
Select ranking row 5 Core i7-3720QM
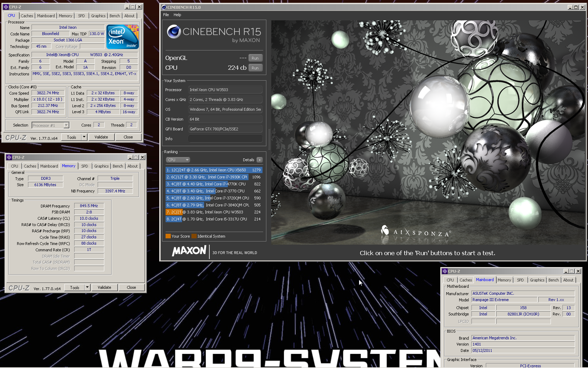coord(213,198)
